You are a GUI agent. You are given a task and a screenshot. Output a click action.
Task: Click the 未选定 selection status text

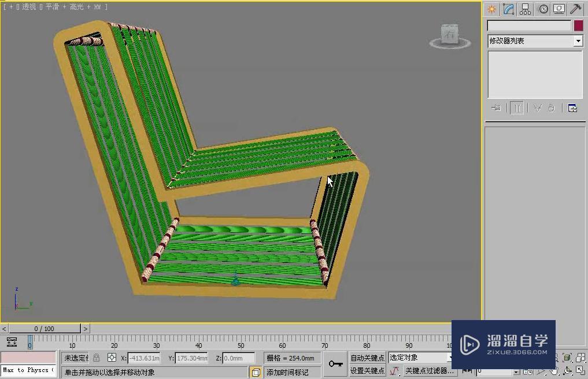tap(76, 358)
